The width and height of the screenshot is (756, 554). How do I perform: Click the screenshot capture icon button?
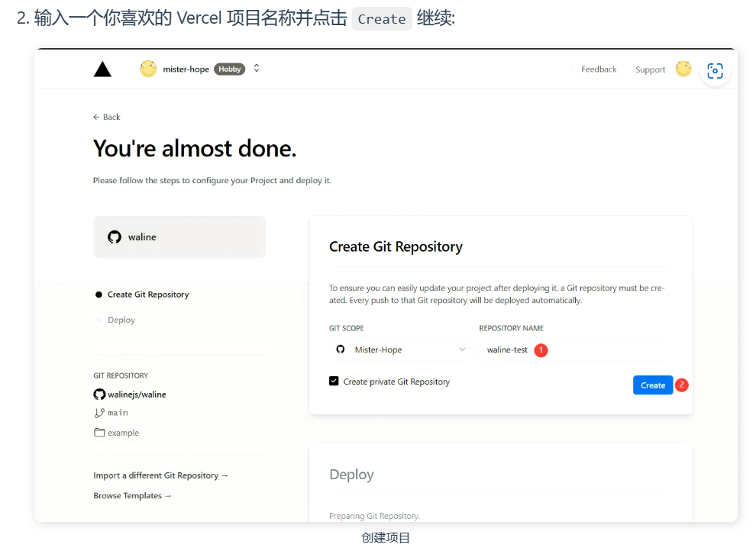(x=715, y=71)
